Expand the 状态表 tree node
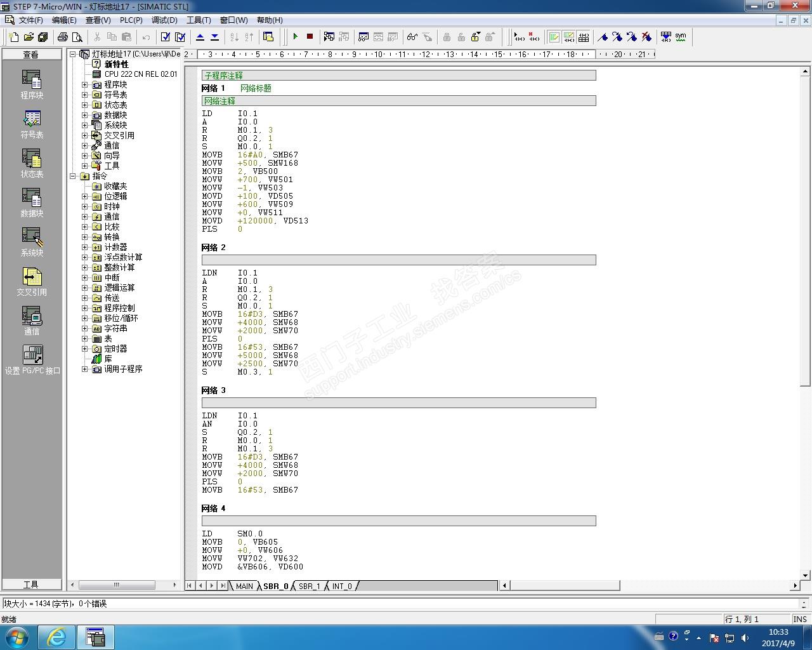This screenshot has width=812, height=650. pos(85,105)
